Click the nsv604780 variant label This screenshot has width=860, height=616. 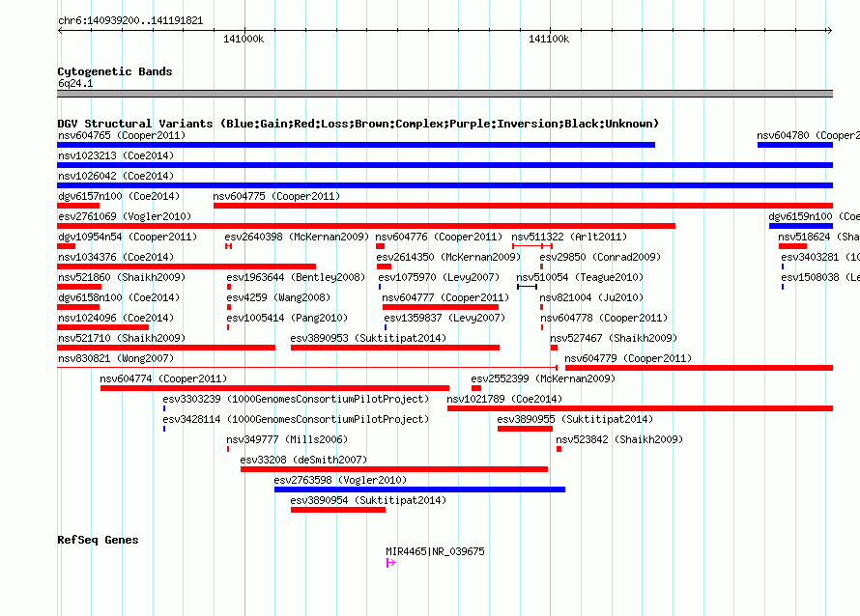coord(808,135)
